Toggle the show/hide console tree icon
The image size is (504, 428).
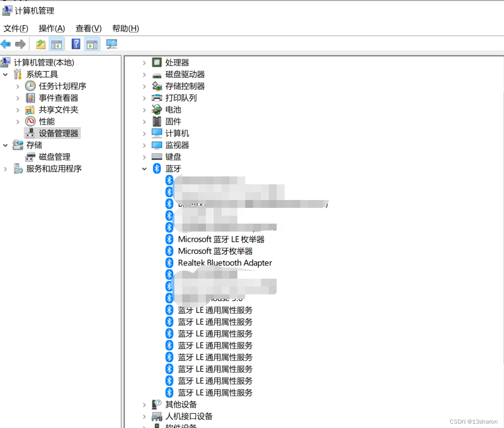(56, 44)
